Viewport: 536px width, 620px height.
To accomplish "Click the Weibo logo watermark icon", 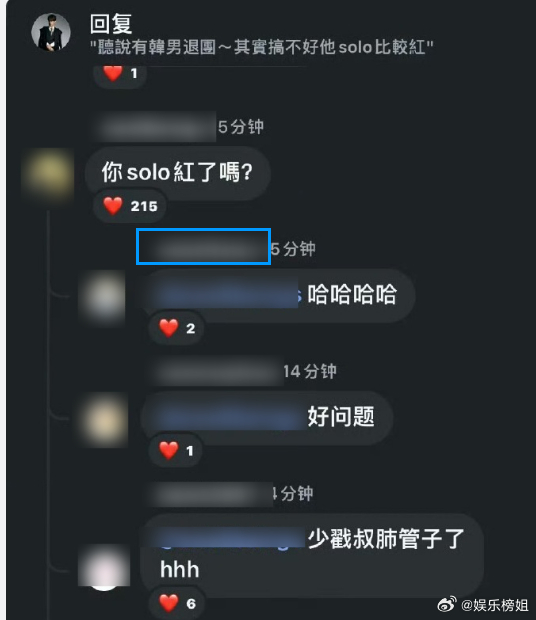I will (447, 604).
